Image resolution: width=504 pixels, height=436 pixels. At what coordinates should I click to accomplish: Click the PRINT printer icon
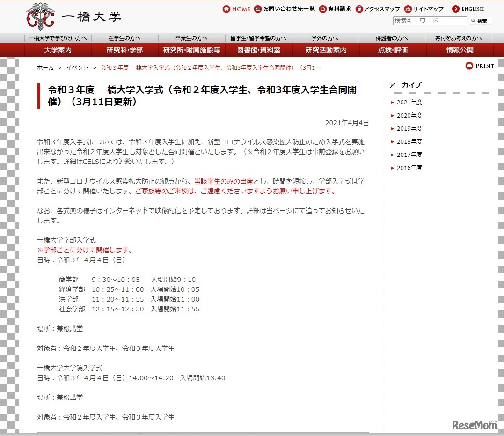(469, 66)
